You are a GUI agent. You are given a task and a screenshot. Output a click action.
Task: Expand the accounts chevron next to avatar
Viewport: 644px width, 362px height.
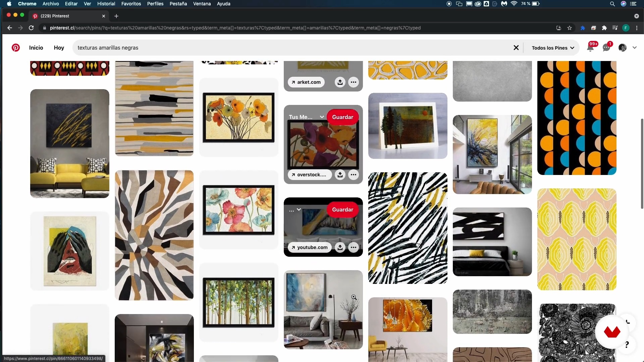[x=635, y=48]
